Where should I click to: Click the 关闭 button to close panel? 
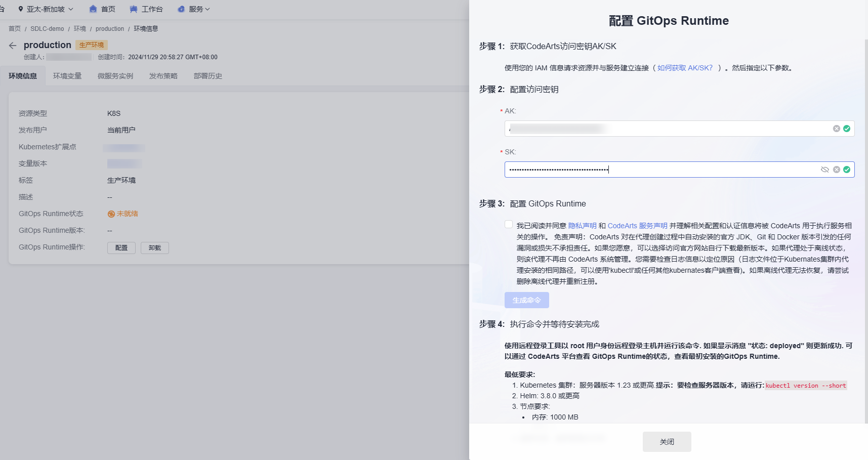[667, 442]
